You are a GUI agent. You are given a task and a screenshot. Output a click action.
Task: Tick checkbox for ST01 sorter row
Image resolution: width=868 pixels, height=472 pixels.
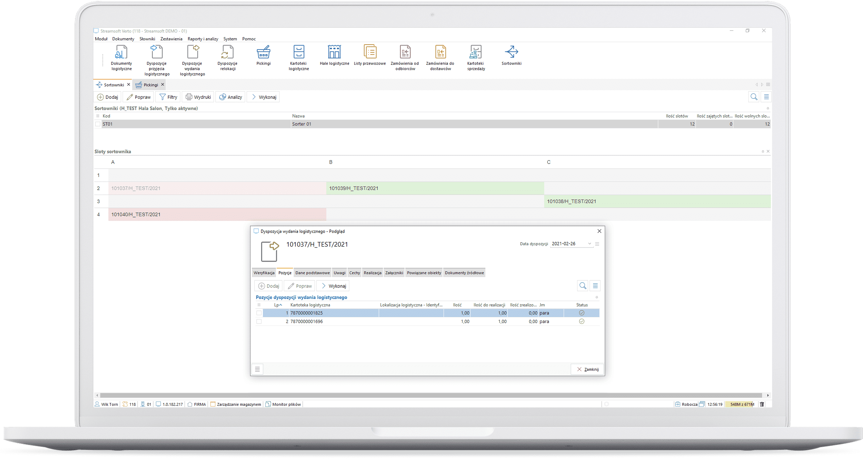click(x=98, y=124)
